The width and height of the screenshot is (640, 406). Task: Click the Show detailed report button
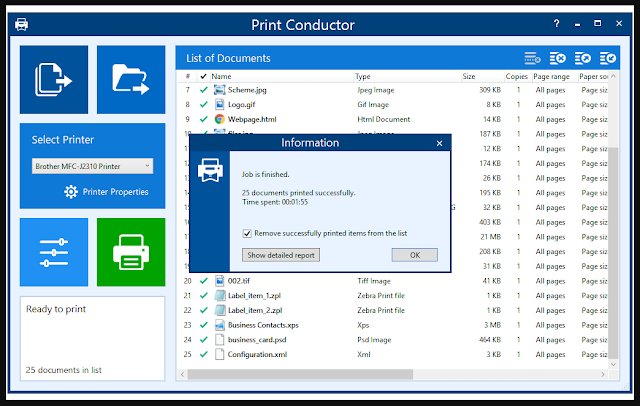coord(281,255)
